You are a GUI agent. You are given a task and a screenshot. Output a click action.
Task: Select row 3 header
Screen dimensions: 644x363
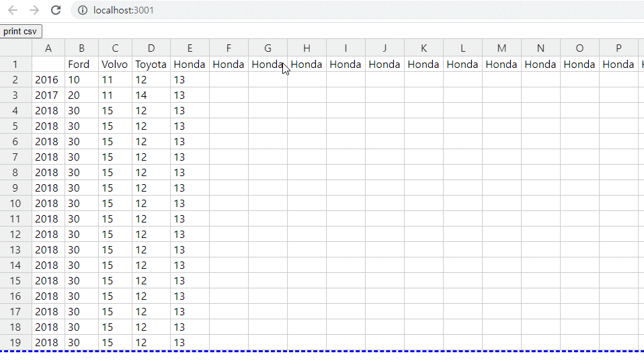pos(15,95)
